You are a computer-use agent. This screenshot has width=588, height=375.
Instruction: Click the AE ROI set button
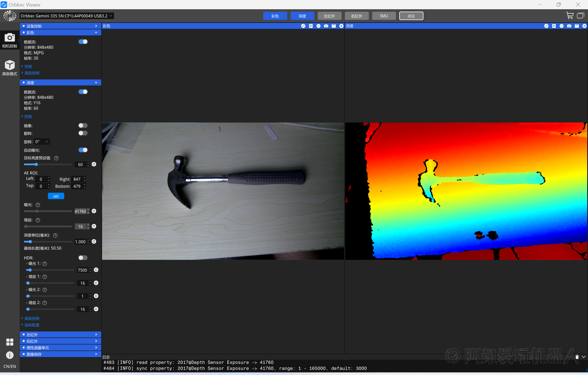click(56, 196)
